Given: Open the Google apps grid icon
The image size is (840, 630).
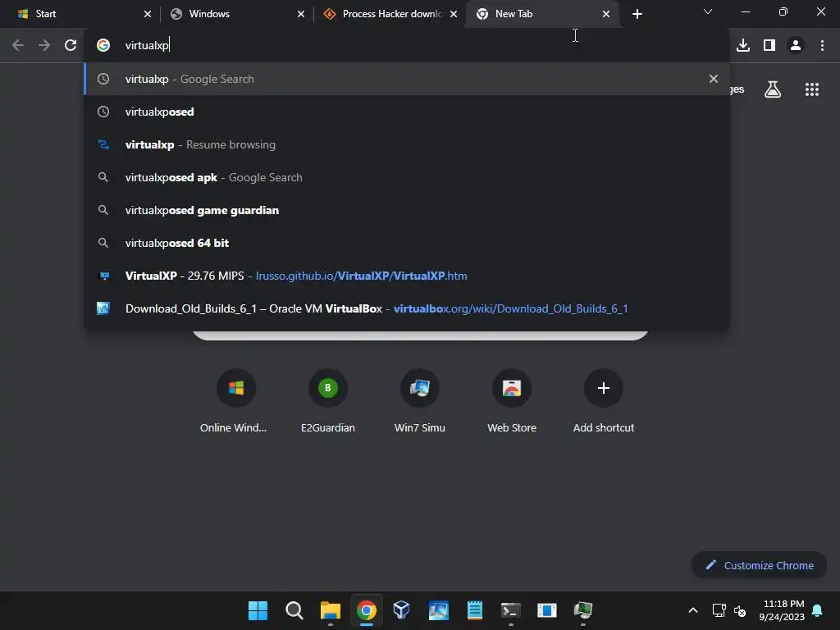Looking at the screenshot, I should 811,89.
